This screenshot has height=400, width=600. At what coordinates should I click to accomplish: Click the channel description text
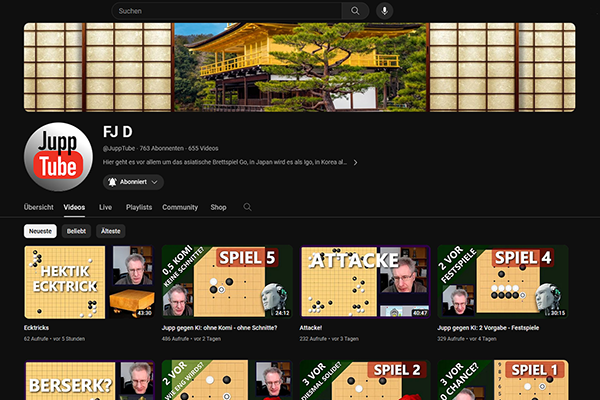[x=225, y=162]
